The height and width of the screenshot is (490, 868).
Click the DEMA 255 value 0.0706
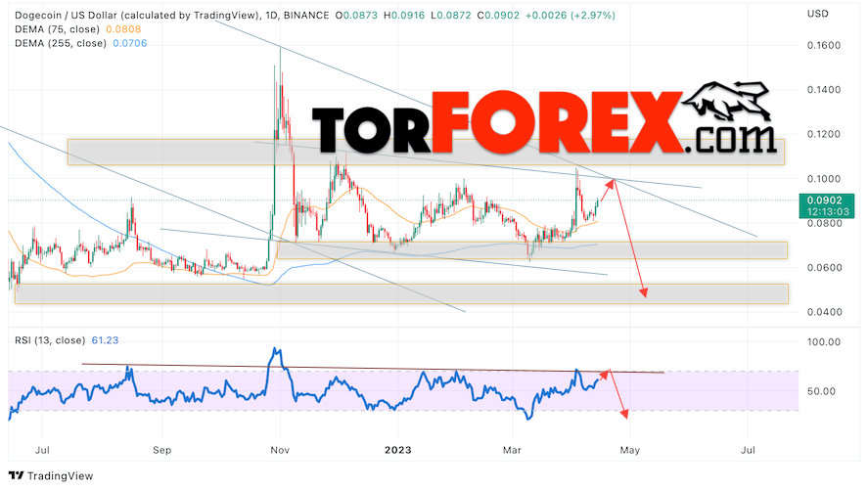(130, 43)
